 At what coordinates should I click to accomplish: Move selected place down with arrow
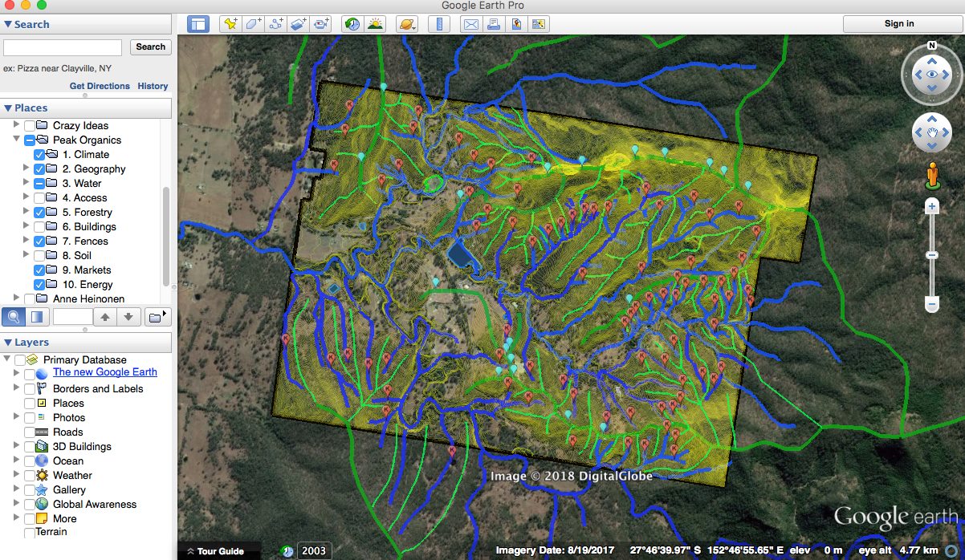click(x=128, y=316)
